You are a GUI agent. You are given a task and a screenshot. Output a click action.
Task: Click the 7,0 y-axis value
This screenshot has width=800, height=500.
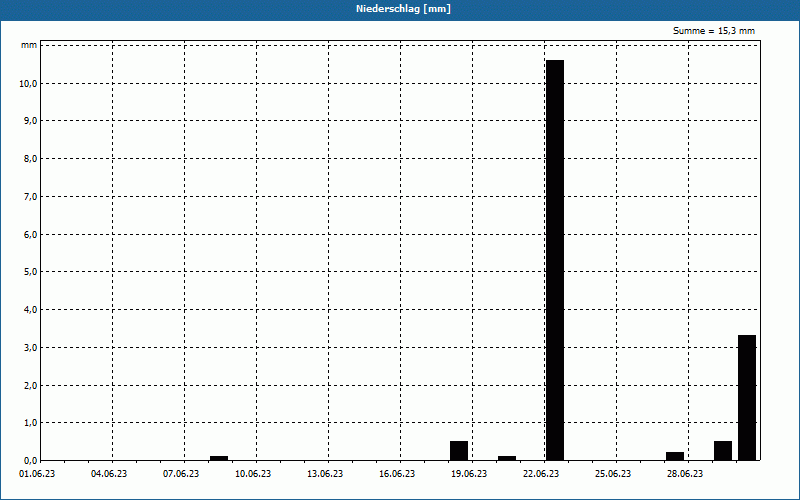coord(30,196)
